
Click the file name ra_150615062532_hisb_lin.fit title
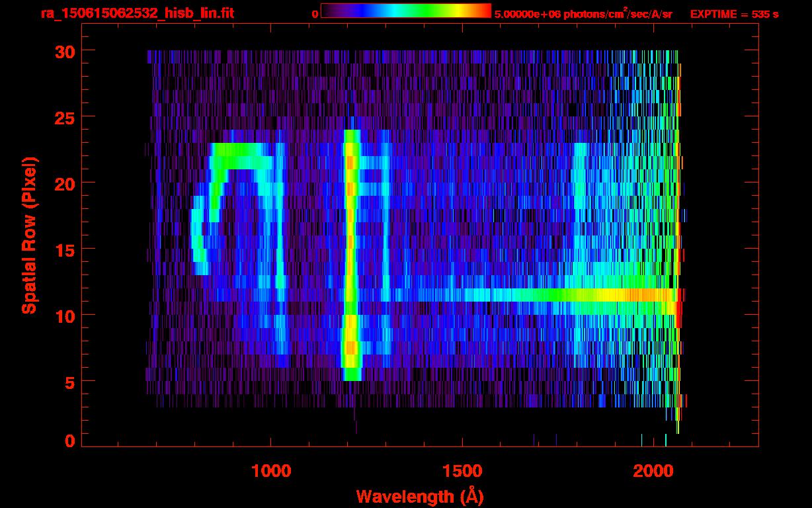point(136,13)
